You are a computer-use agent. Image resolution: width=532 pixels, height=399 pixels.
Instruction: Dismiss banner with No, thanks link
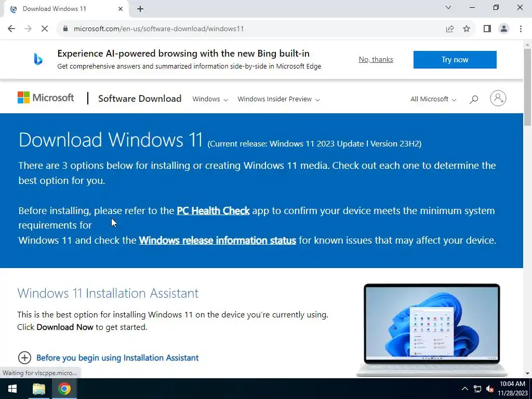pos(376,59)
